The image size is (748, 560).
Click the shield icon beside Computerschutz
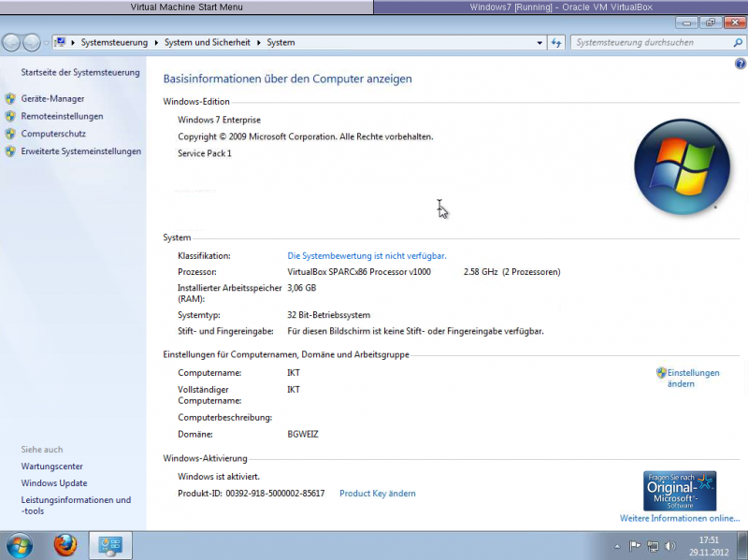pos(10,134)
